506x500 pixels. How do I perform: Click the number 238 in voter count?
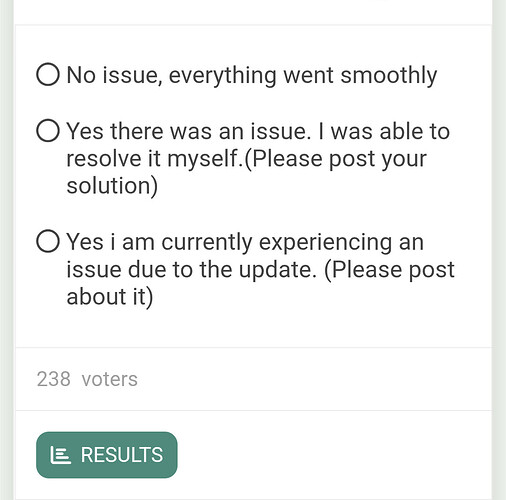pos(54,379)
